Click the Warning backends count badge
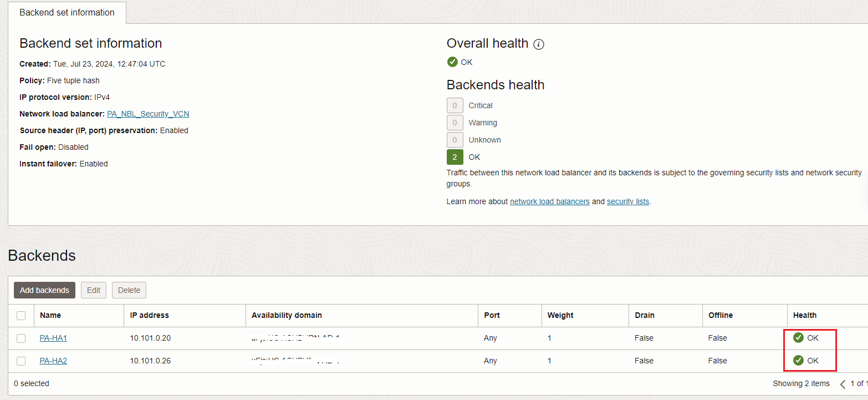The image size is (868, 400). tap(455, 123)
